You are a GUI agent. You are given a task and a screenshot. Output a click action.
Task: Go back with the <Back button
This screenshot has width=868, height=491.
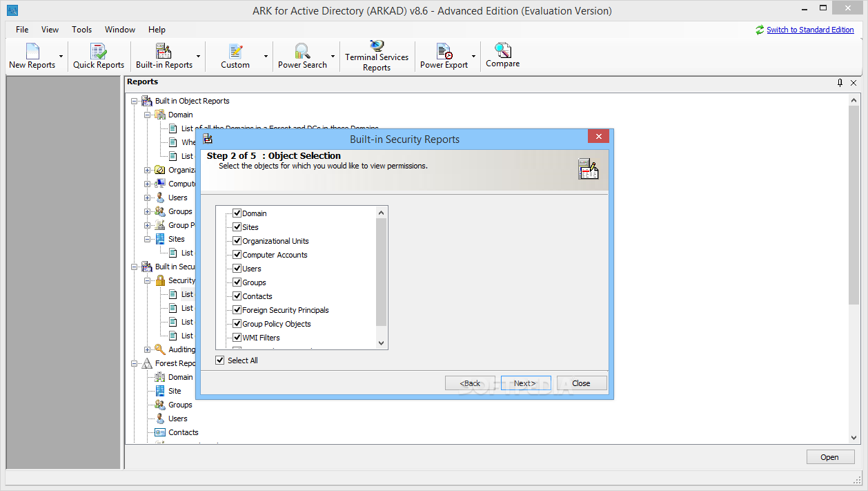(x=470, y=383)
